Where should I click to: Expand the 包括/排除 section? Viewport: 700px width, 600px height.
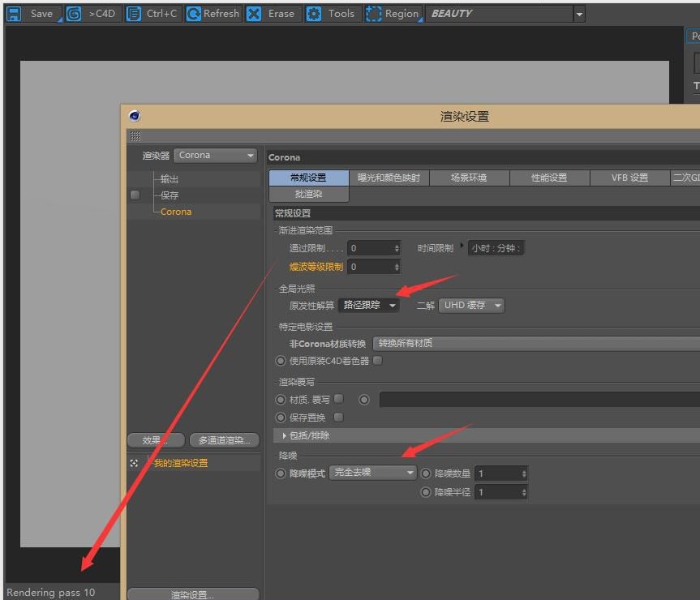pyautogui.click(x=285, y=435)
